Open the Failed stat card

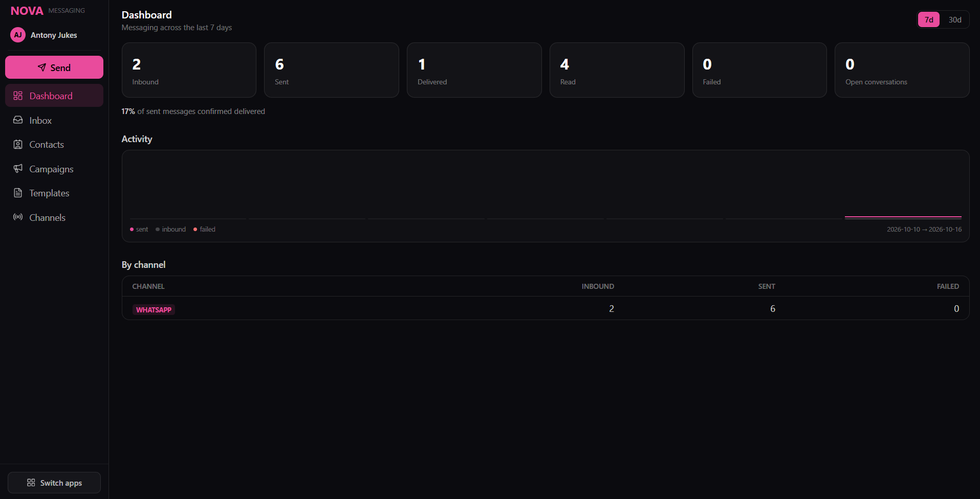pyautogui.click(x=759, y=70)
